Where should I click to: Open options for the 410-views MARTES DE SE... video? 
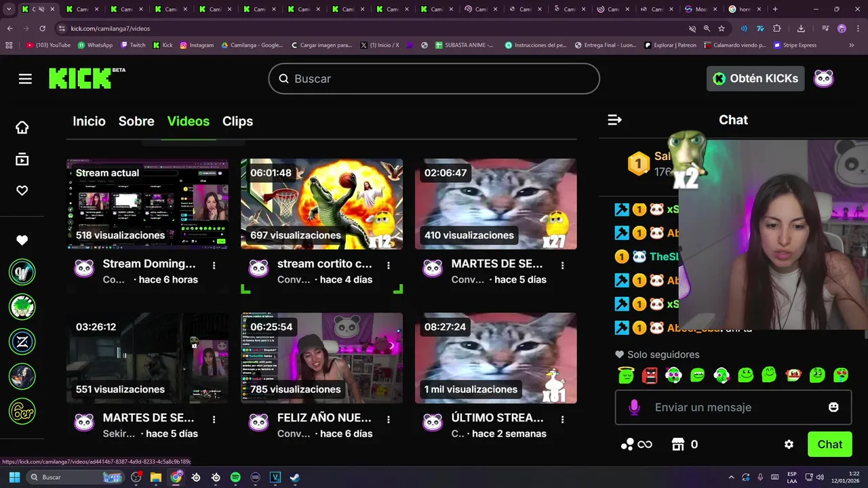point(563,266)
